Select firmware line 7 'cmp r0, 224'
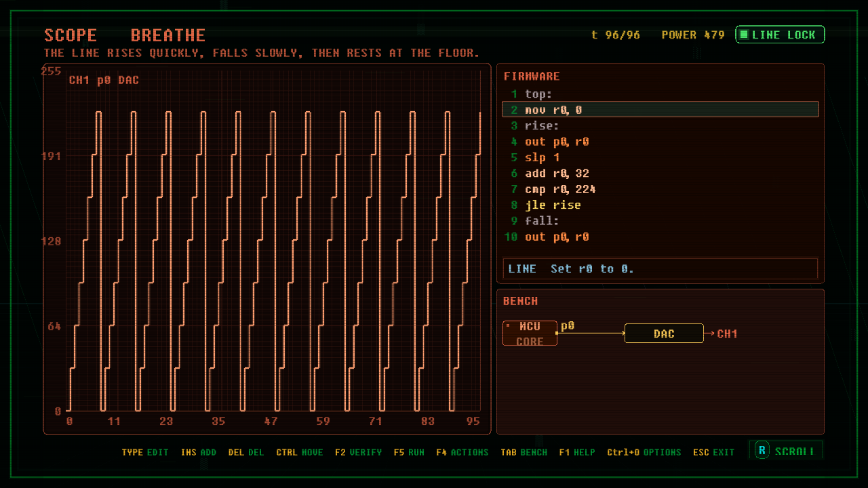Viewport: 868px width, 488px height. click(660, 189)
